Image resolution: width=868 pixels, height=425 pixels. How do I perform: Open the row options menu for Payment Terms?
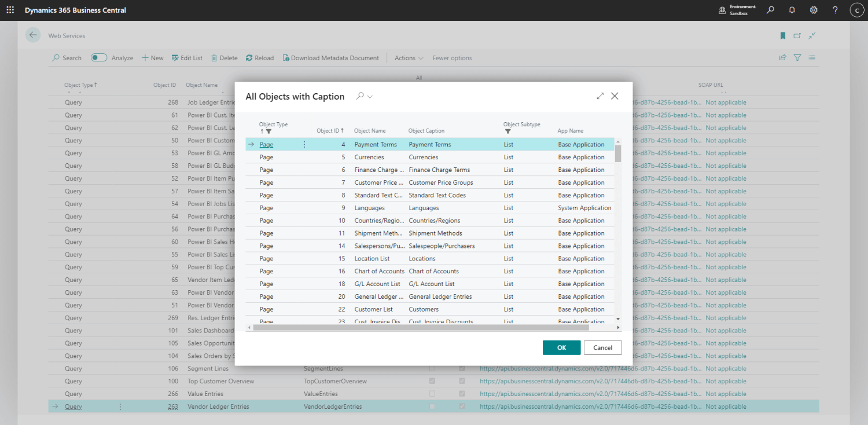(x=304, y=145)
